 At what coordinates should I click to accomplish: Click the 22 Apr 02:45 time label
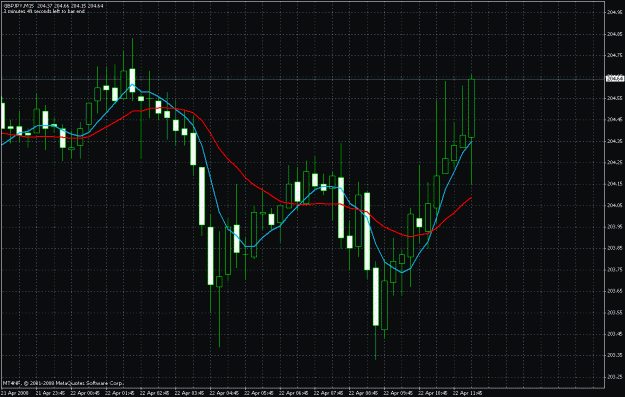[155, 393]
